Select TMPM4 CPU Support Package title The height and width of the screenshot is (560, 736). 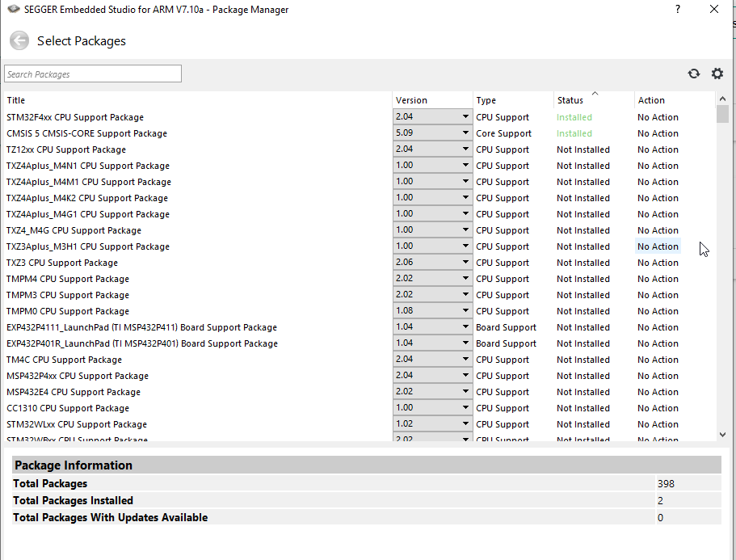pos(68,279)
